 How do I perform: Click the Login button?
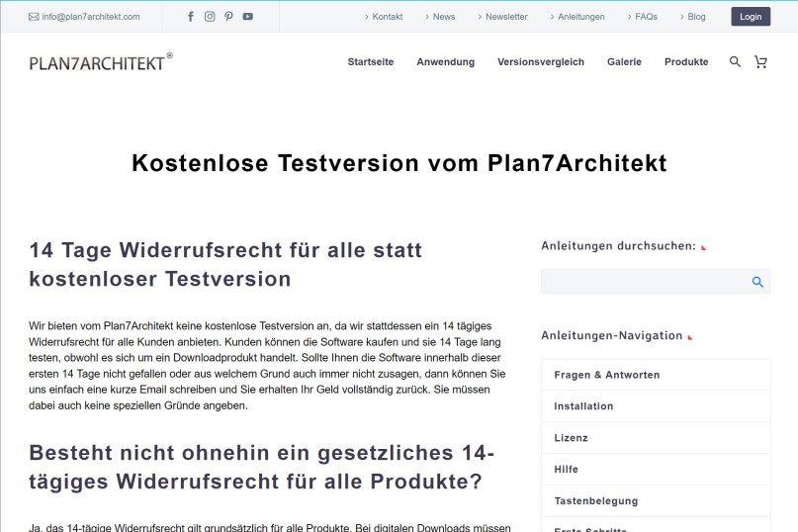pos(751,16)
